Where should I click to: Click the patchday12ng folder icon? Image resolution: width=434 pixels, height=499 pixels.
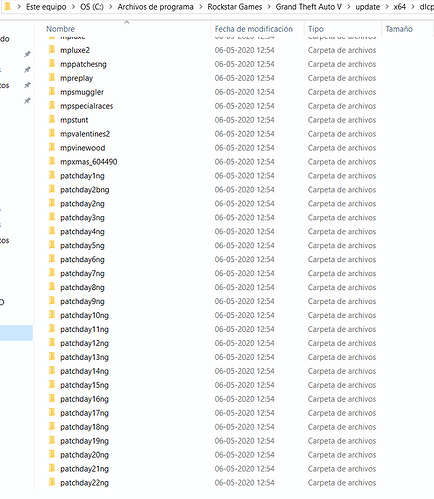click(52, 343)
